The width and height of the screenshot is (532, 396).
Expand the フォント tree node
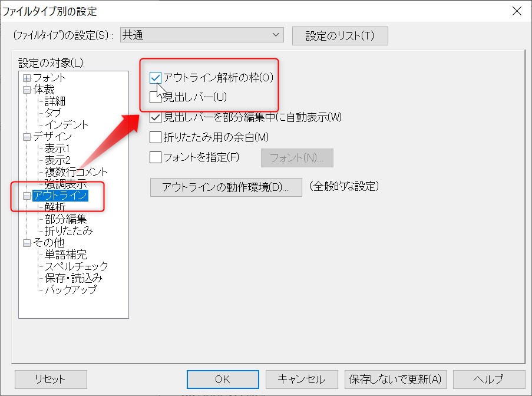[x=27, y=78]
